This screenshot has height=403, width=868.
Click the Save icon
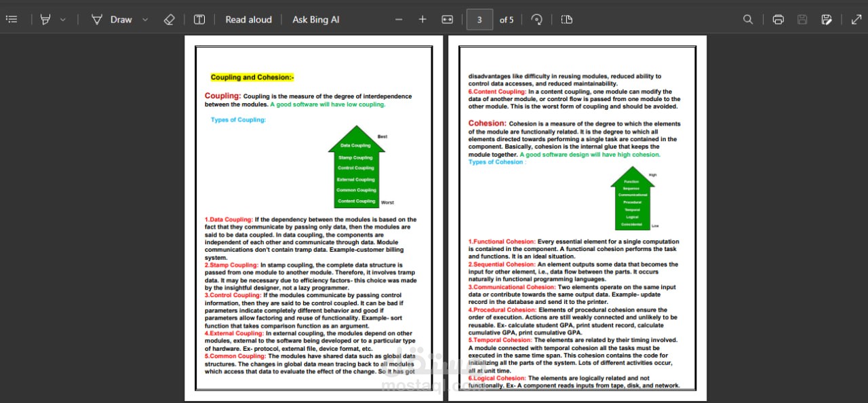[802, 20]
